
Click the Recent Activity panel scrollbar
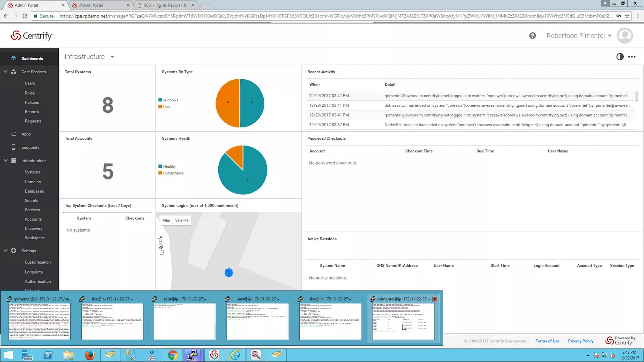point(637,96)
